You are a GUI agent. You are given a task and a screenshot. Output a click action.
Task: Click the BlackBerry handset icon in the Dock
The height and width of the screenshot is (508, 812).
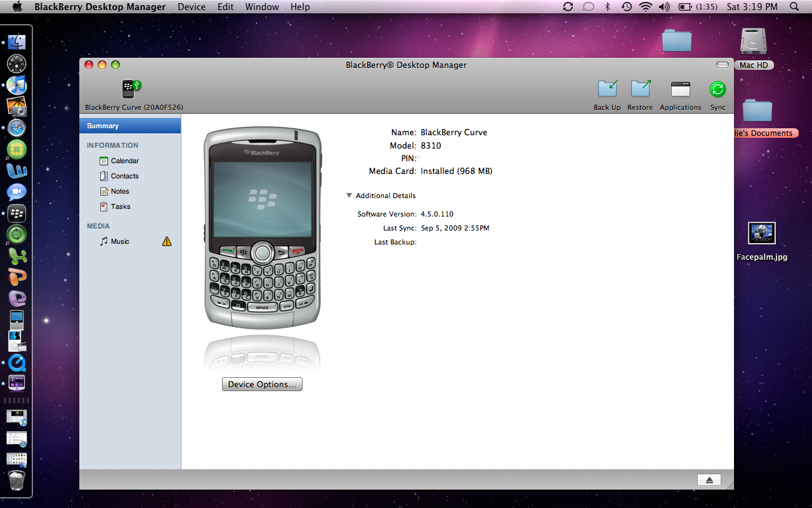pos(16,319)
